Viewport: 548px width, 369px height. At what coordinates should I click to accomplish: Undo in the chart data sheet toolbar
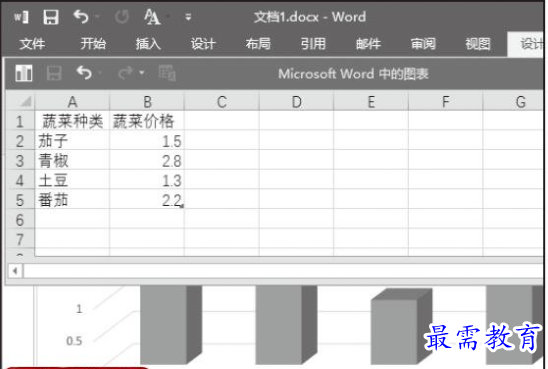point(84,73)
